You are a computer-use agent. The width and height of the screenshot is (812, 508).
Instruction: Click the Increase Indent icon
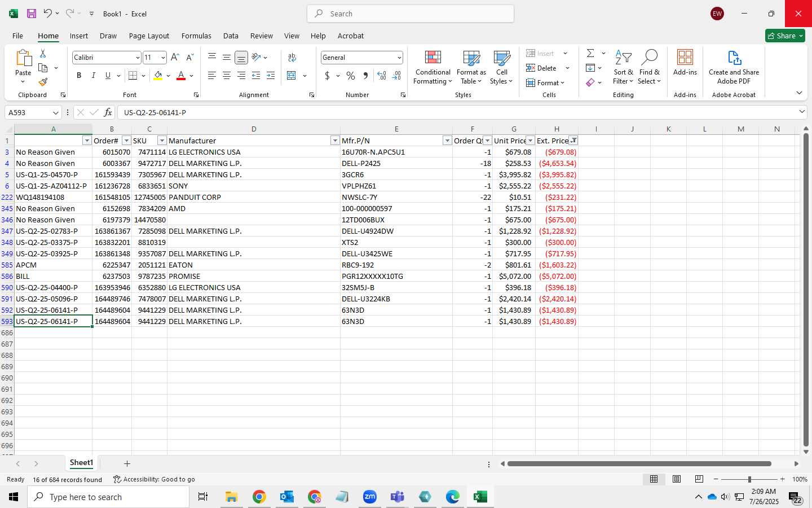271,76
